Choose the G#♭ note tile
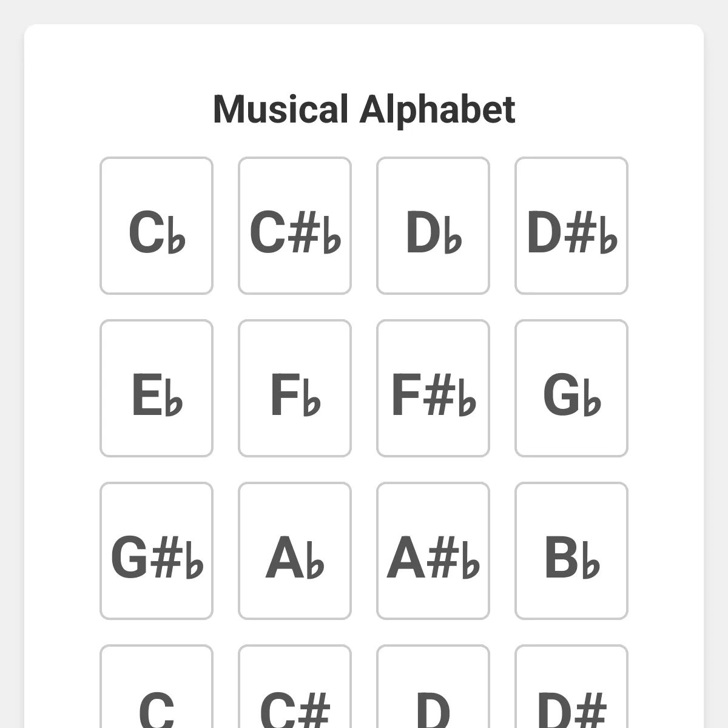Screen dimensions: 728x728 (x=157, y=551)
